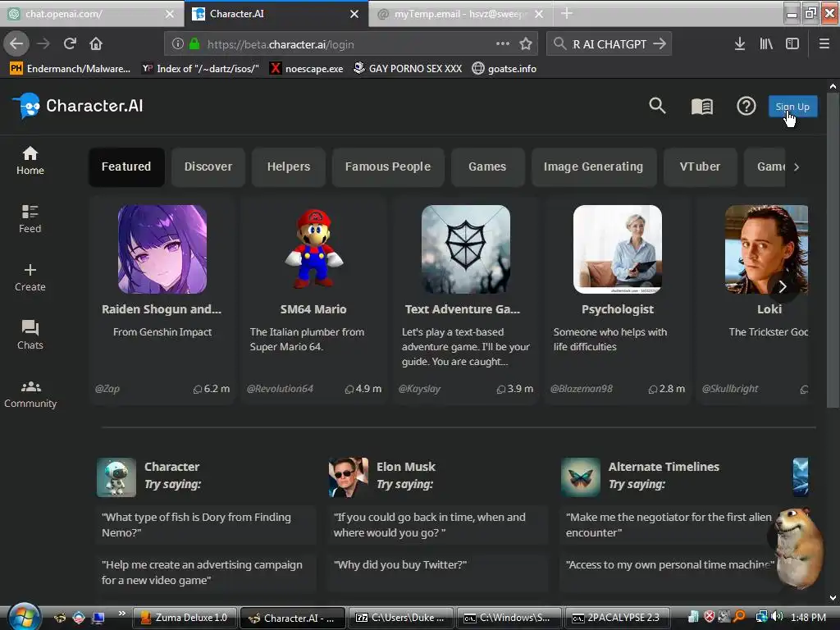The image size is (840, 630).
Task: Switch to the Discover tab
Action: 208,167
